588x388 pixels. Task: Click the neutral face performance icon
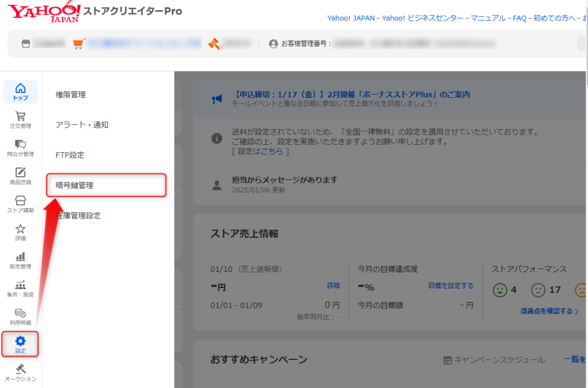538,290
